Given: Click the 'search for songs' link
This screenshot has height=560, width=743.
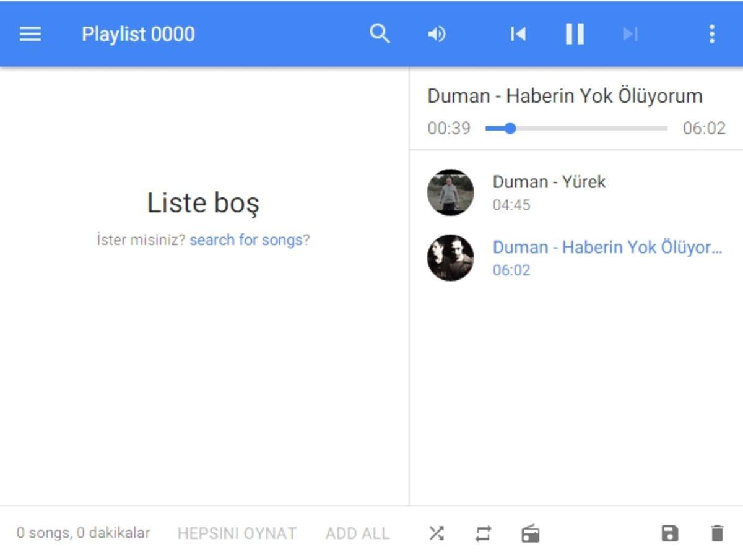Looking at the screenshot, I should pyautogui.click(x=246, y=240).
